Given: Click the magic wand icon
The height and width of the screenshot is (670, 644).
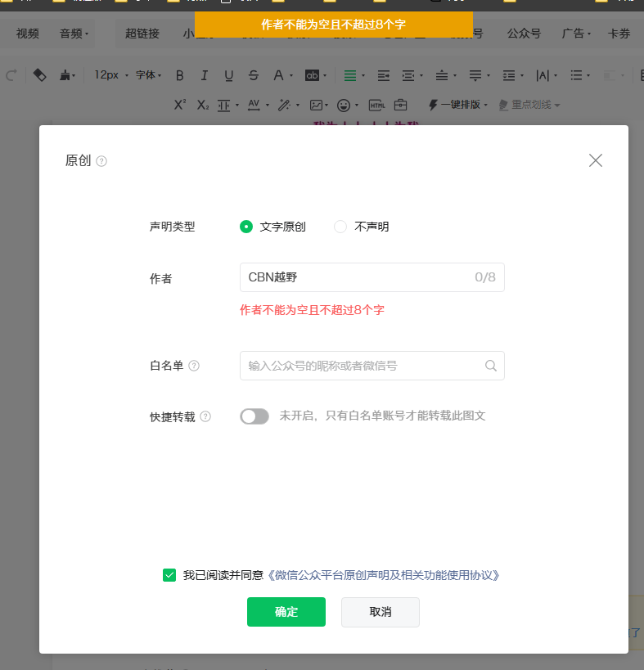Looking at the screenshot, I should pyautogui.click(x=284, y=105).
